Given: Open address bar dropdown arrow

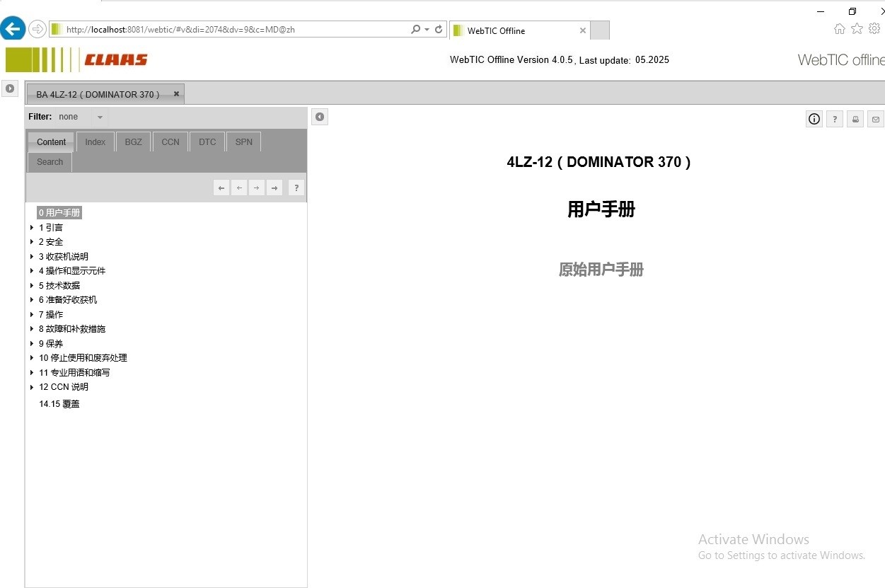Looking at the screenshot, I should tap(427, 29).
